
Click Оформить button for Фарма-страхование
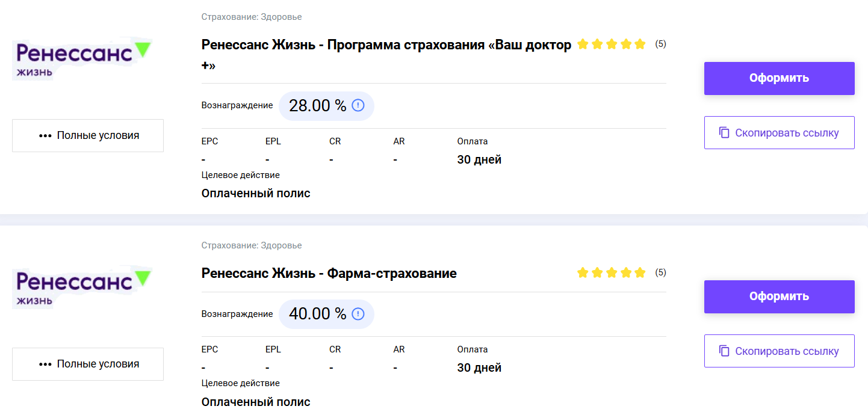click(x=780, y=297)
